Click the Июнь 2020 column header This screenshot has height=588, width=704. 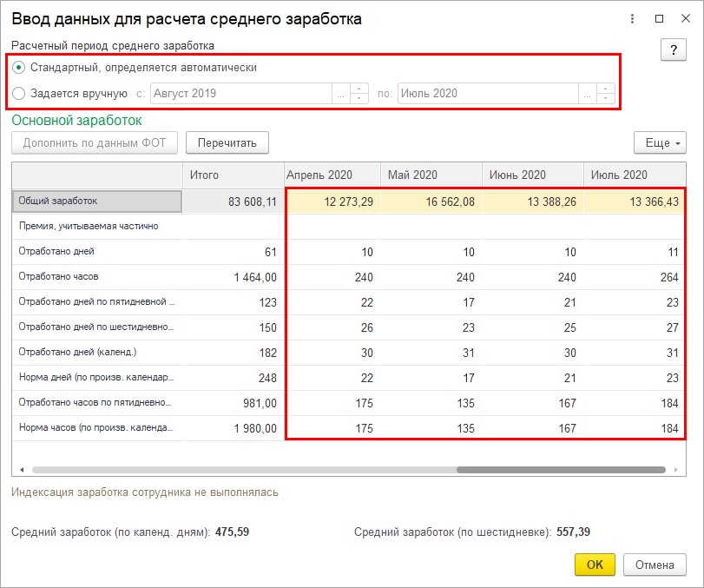click(x=533, y=175)
